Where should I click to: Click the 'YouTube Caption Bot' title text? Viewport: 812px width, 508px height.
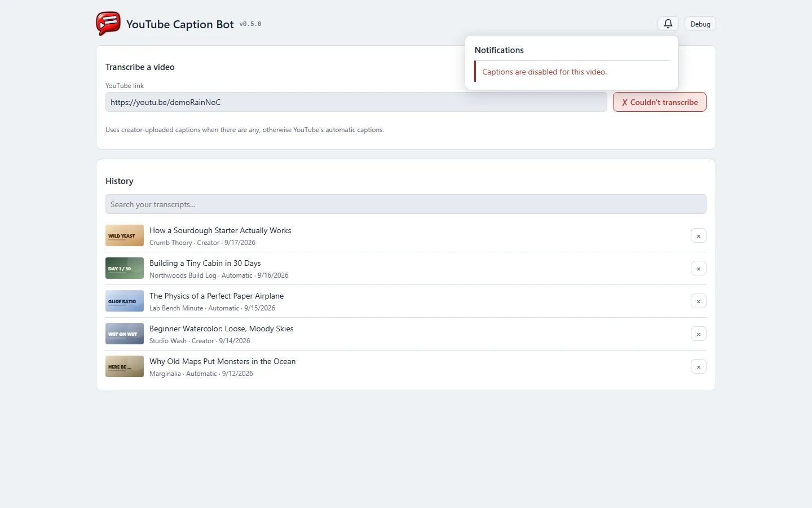coord(180,24)
